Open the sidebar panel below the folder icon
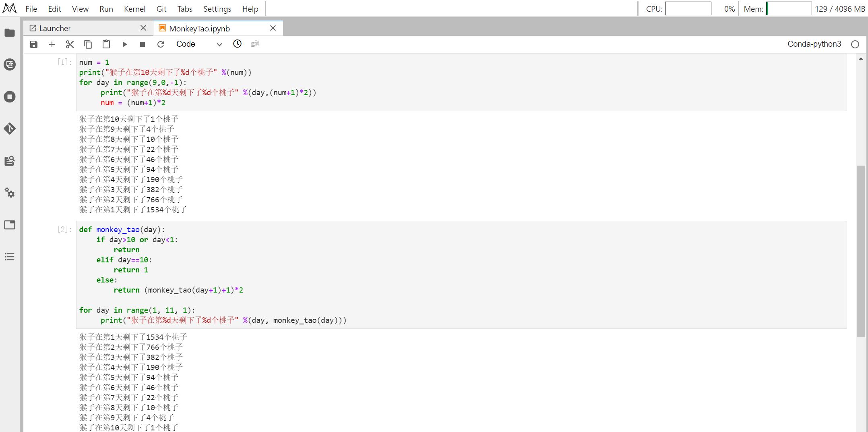Viewport: 868px width, 432px height. point(10,64)
